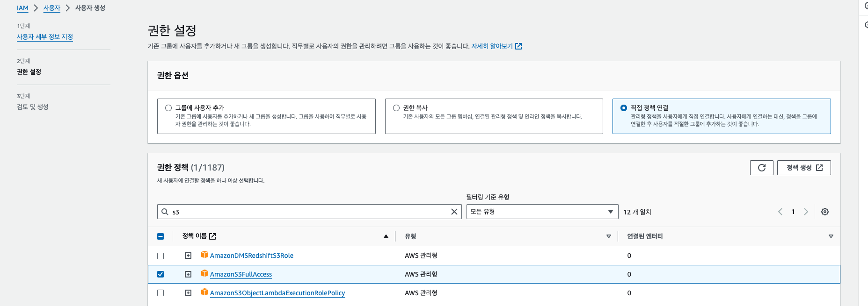868x306 pixels.
Task: Toggle the select-all policies header checkbox
Action: coord(160,236)
